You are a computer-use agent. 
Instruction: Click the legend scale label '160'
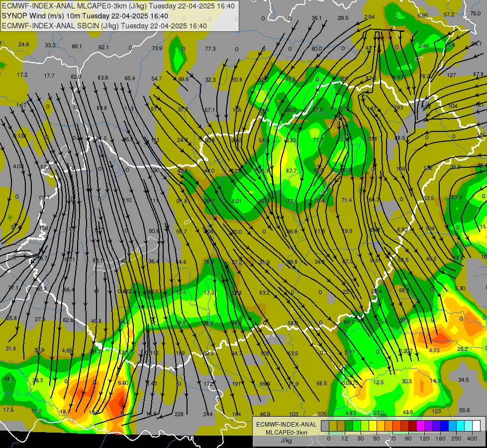click(440, 439)
